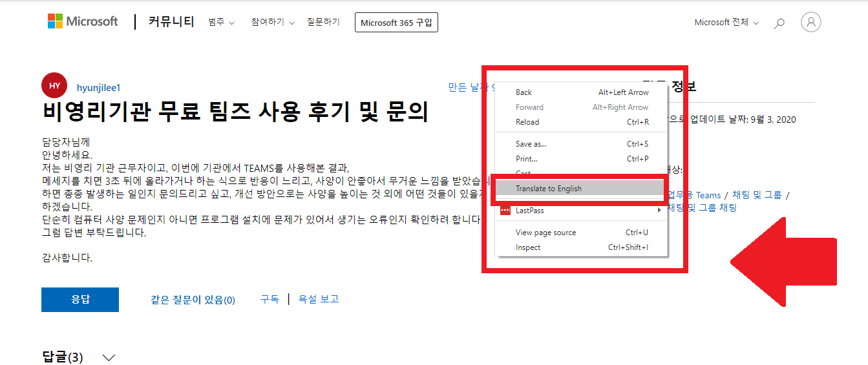Click the LastPass icon in context menu

click(505, 211)
